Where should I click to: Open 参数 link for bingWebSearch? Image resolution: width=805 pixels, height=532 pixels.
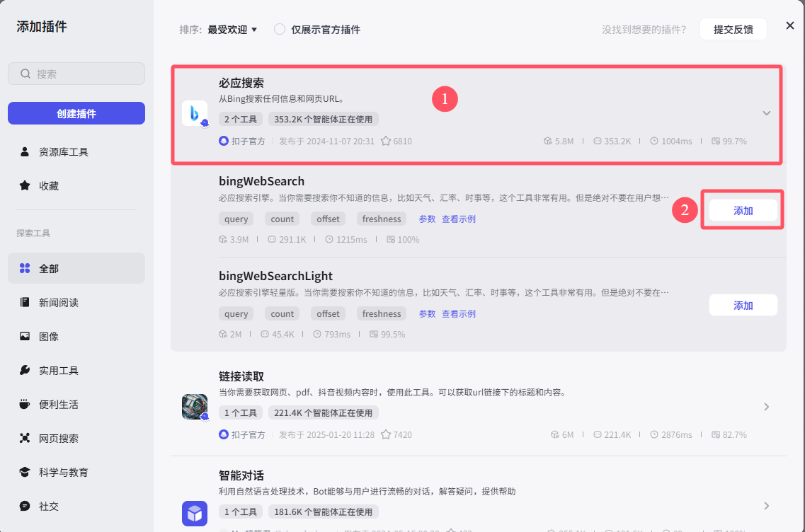(x=427, y=219)
